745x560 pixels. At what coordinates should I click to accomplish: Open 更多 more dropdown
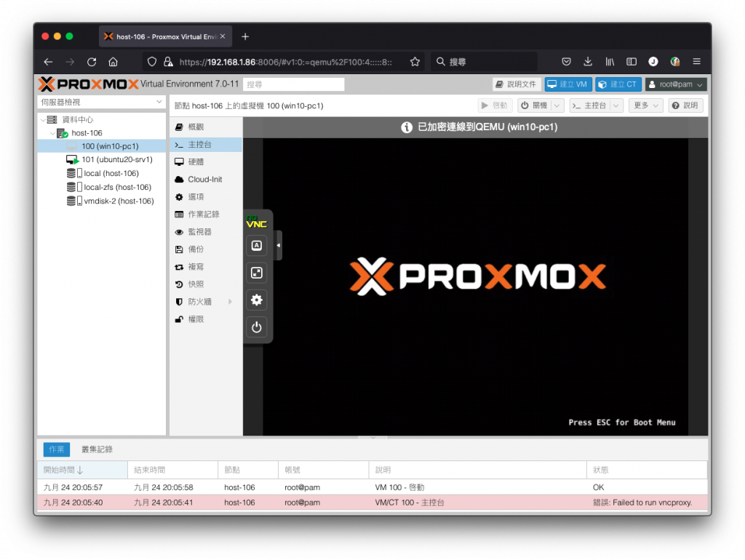coord(646,105)
